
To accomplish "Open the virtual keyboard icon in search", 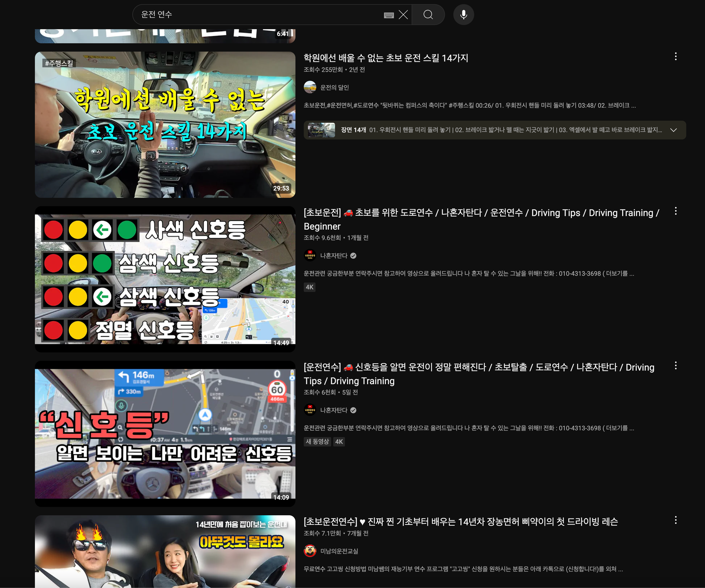I will pos(389,15).
